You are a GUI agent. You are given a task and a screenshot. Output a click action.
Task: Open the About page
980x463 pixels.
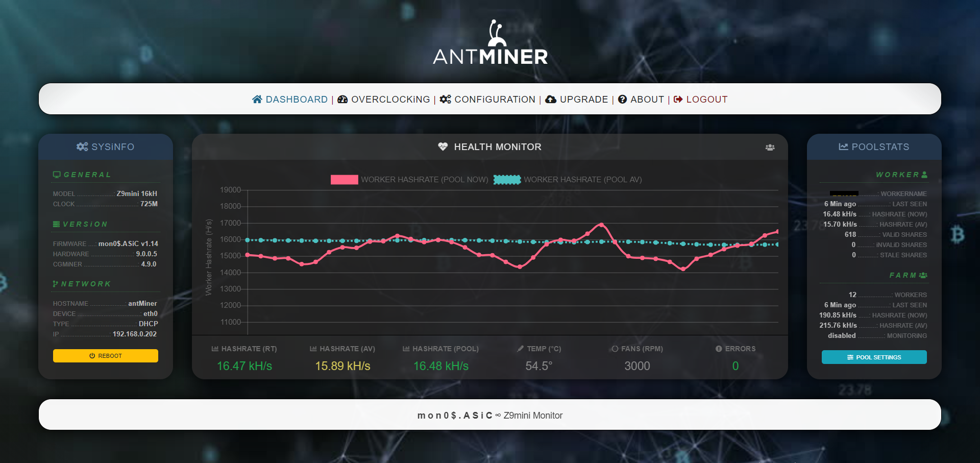point(641,100)
